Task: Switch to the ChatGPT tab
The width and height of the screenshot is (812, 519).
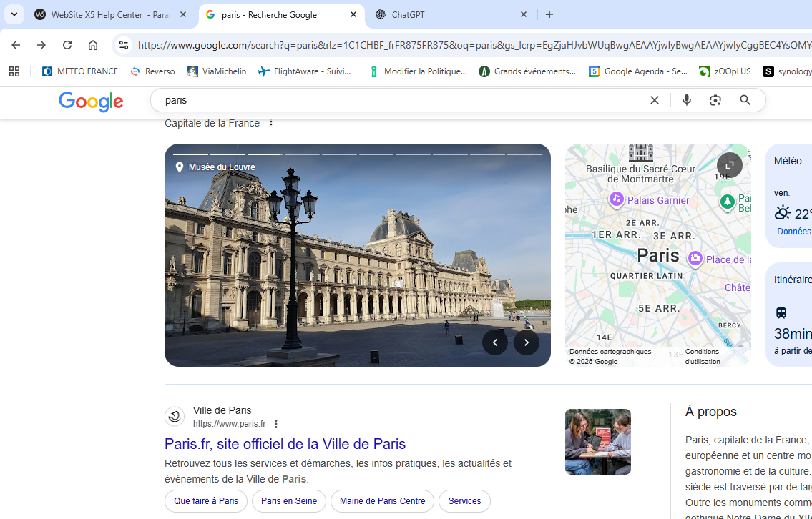Action: [449, 14]
